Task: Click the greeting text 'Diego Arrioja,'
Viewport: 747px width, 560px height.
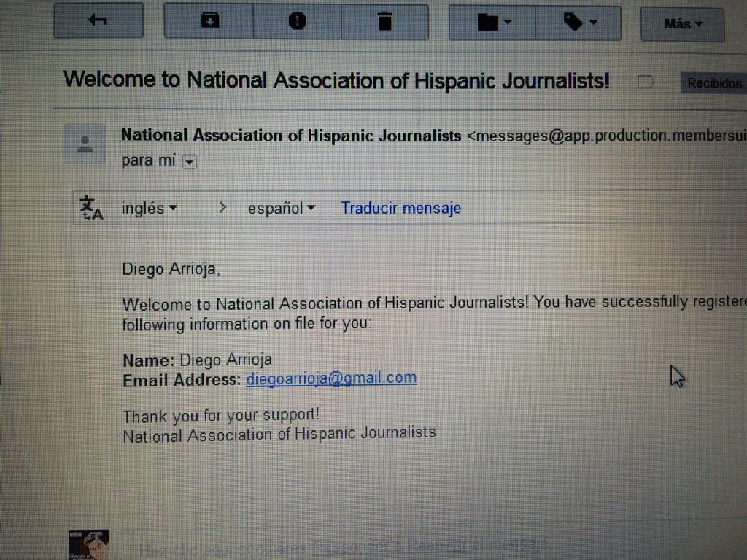Action: click(x=171, y=269)
